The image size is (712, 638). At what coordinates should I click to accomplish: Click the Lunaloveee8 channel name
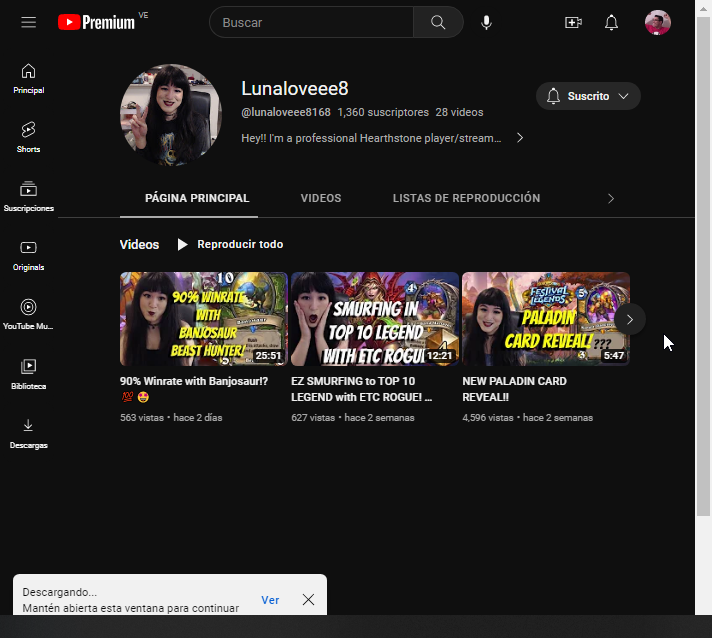[295, 89]
